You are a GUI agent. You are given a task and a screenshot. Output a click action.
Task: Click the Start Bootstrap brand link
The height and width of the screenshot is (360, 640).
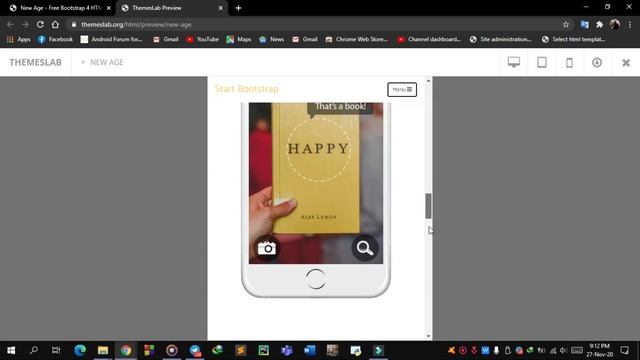coord(247,89)
